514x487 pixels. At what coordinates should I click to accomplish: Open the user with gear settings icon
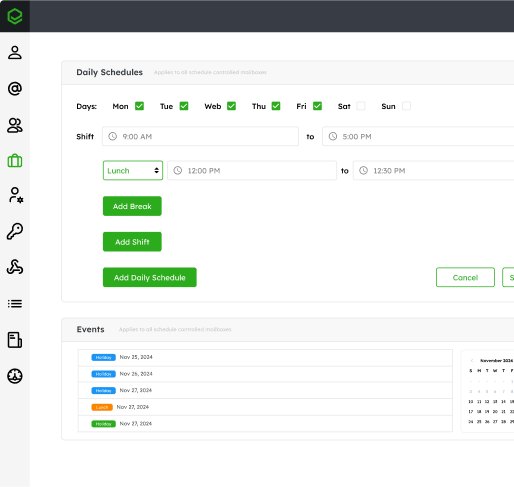[16, 195]
